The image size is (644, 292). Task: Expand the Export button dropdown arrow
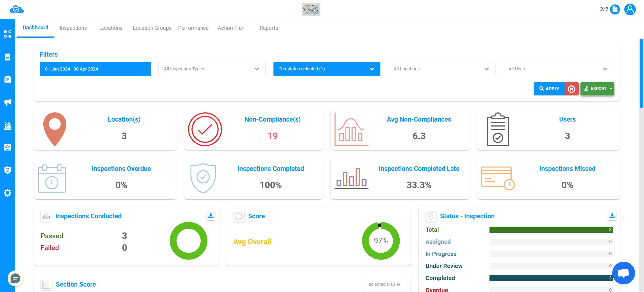[611, 89]
